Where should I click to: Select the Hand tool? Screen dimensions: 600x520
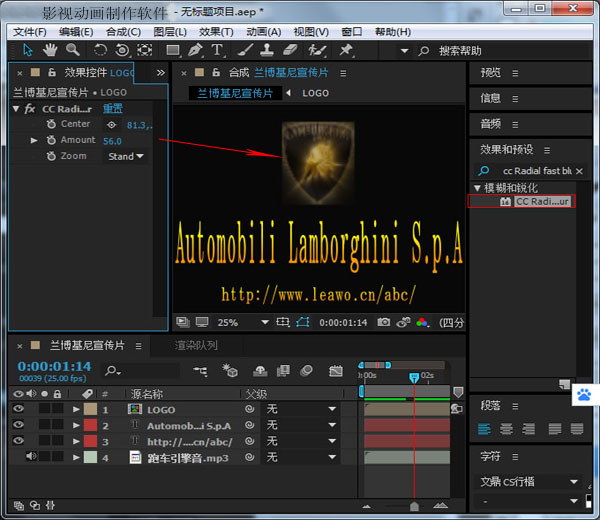pyautogui.click(x=50, y=50)
